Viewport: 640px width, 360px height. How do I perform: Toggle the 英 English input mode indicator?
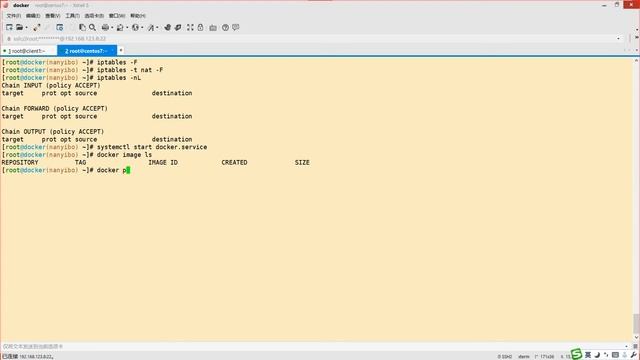588,355
